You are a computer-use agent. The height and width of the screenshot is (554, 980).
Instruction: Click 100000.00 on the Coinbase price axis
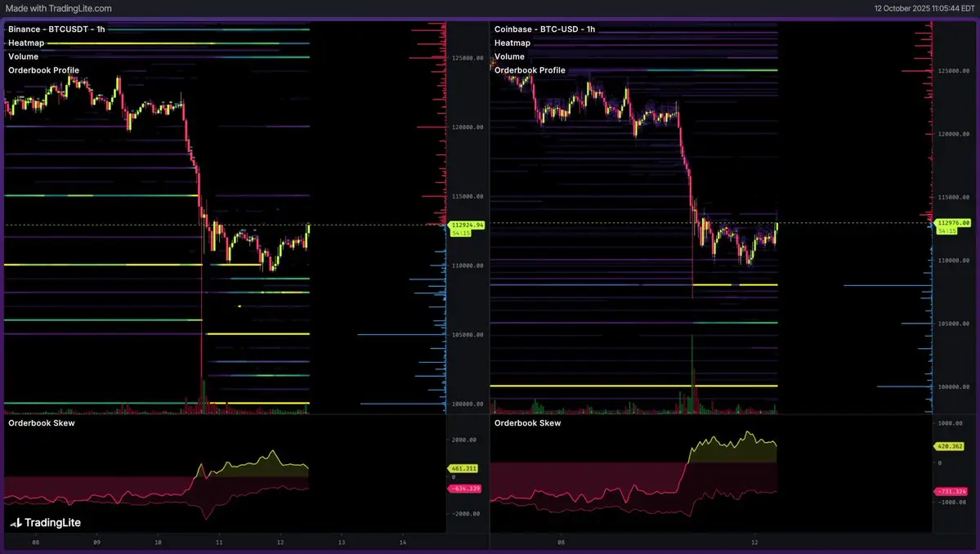954,387
